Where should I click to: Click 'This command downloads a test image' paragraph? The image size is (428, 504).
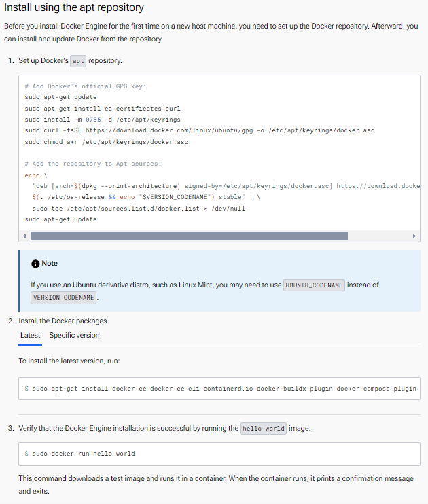(216, 485)
